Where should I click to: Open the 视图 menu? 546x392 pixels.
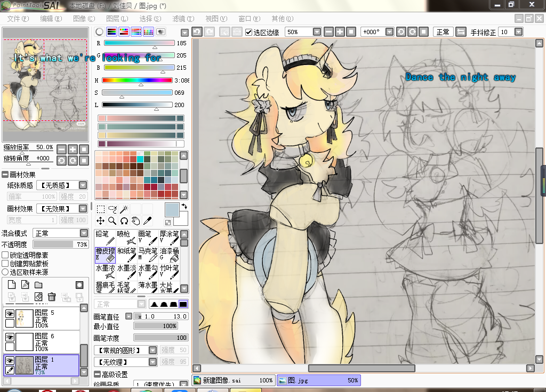(x=216, y=19)
